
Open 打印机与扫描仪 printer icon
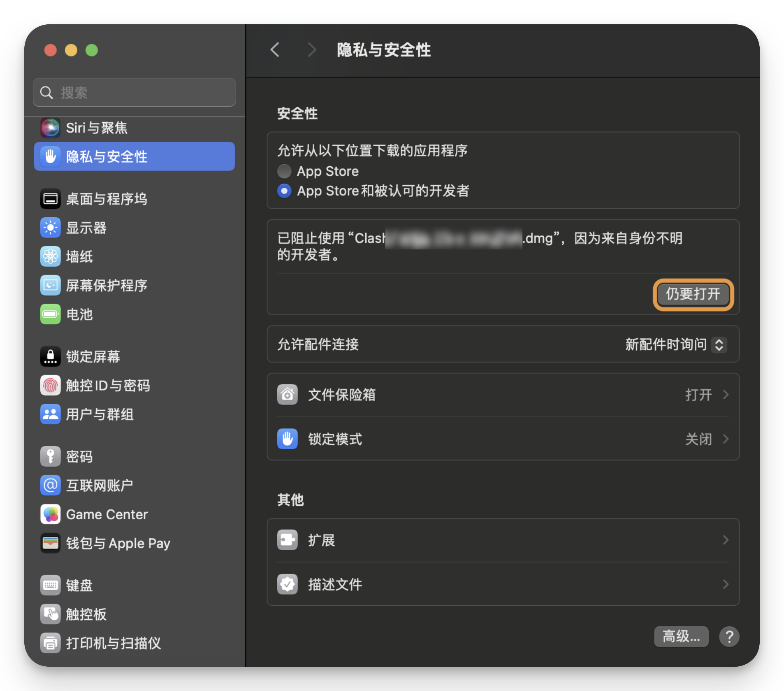(x=51, y=643)
